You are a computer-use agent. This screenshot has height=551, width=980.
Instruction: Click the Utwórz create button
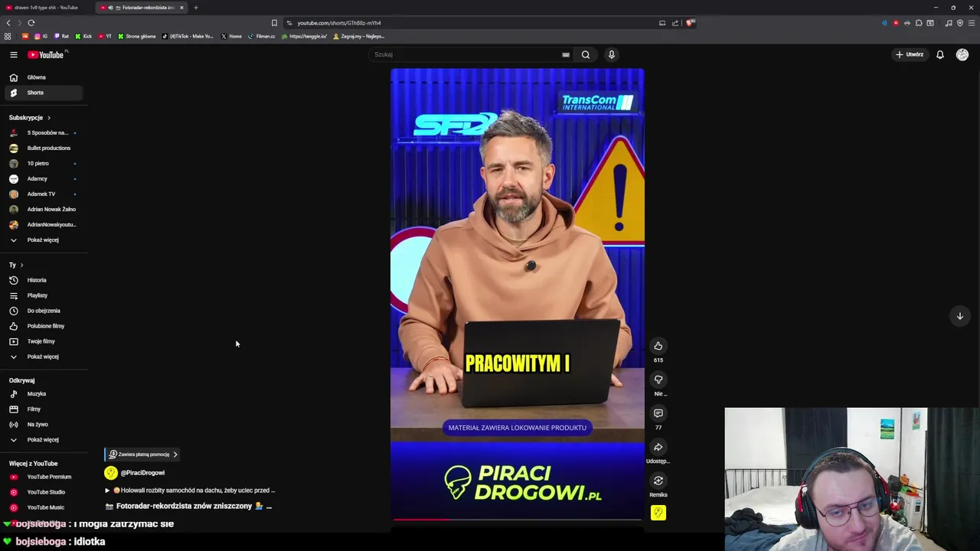(x=910, y=54)
